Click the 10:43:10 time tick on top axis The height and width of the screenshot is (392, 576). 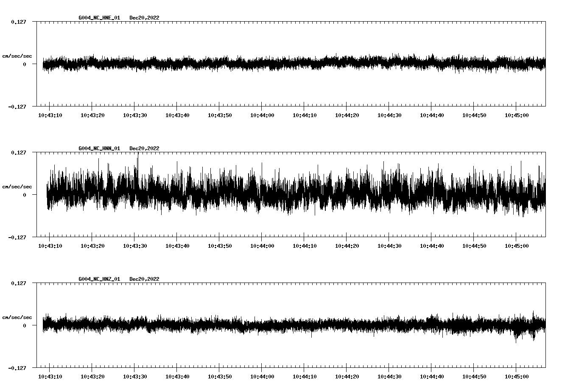[50, 115]
